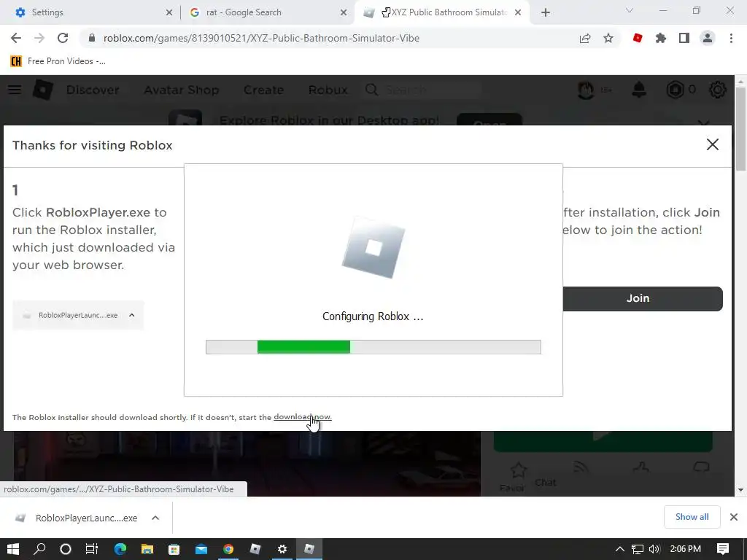Click the Robux balance icon

(675, 90)
